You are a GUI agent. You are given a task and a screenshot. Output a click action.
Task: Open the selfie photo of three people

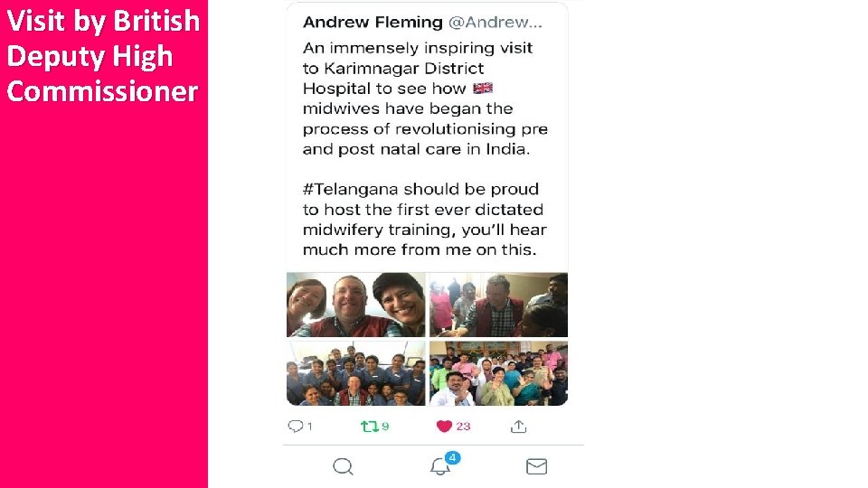pyautogui.click(x=356, y=305)
